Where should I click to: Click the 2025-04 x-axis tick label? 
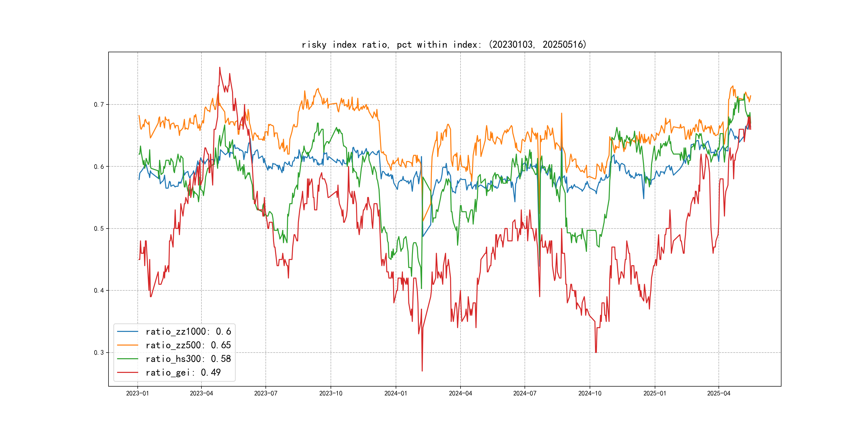click(x=719, y=393)
